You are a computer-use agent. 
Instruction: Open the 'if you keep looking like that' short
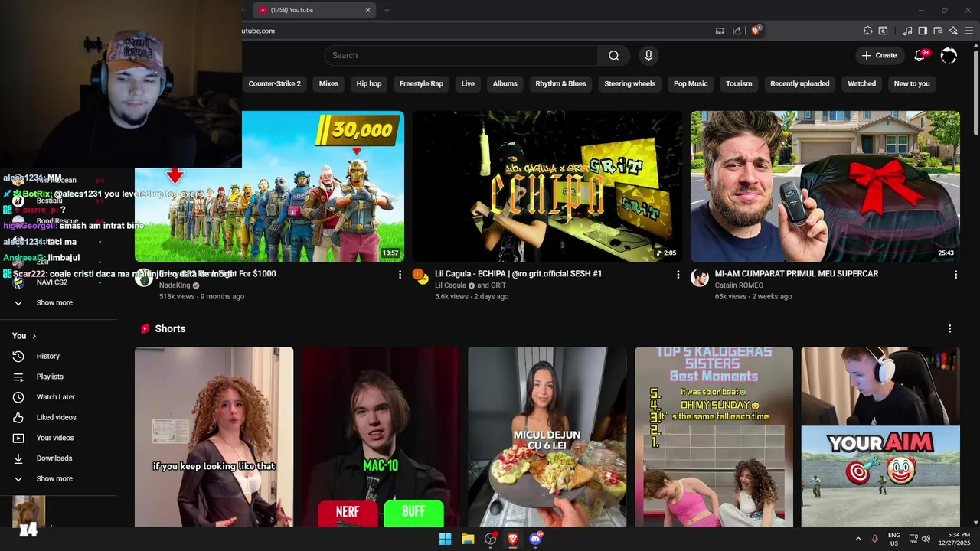tap(214, 437)
